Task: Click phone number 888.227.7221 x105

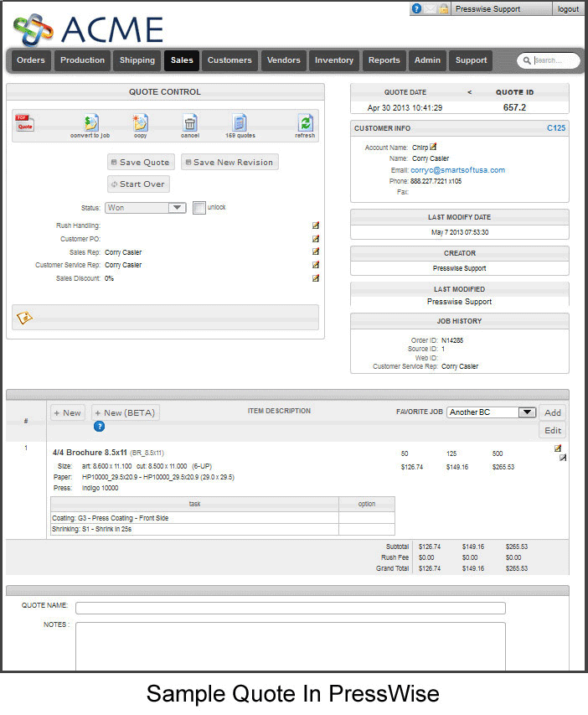Action: click(x=436, y=181)
